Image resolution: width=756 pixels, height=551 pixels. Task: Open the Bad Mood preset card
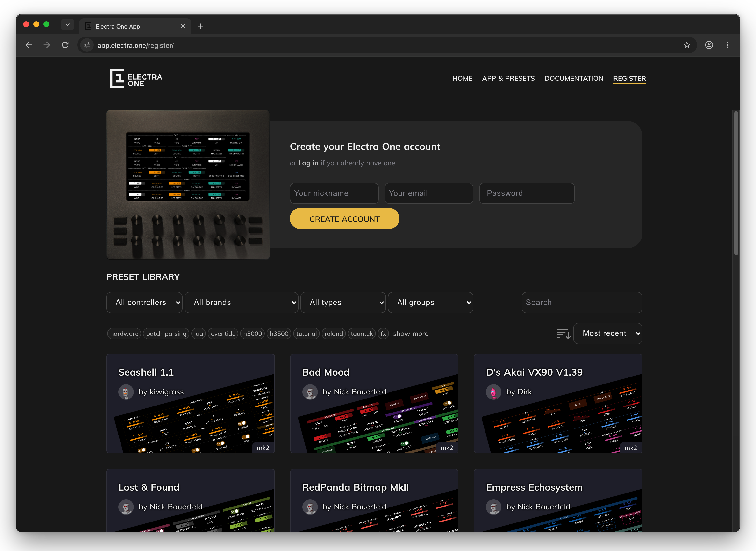click(x=374, y=404)
